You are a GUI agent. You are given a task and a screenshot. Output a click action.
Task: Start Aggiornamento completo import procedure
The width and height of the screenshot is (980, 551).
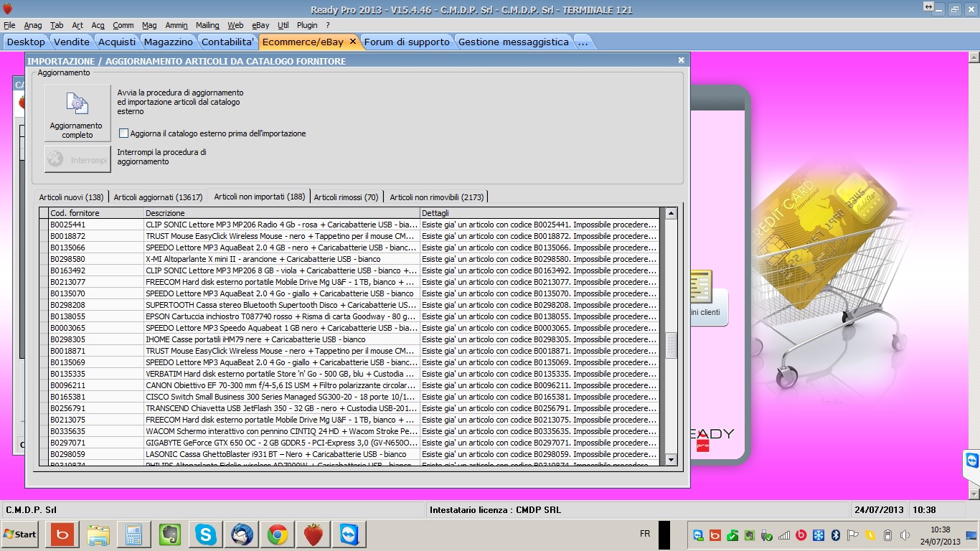[x=77, y=113]
